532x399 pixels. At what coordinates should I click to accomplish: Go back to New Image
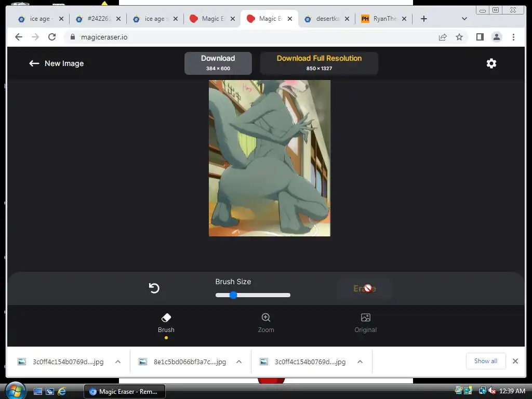[56, 63]
